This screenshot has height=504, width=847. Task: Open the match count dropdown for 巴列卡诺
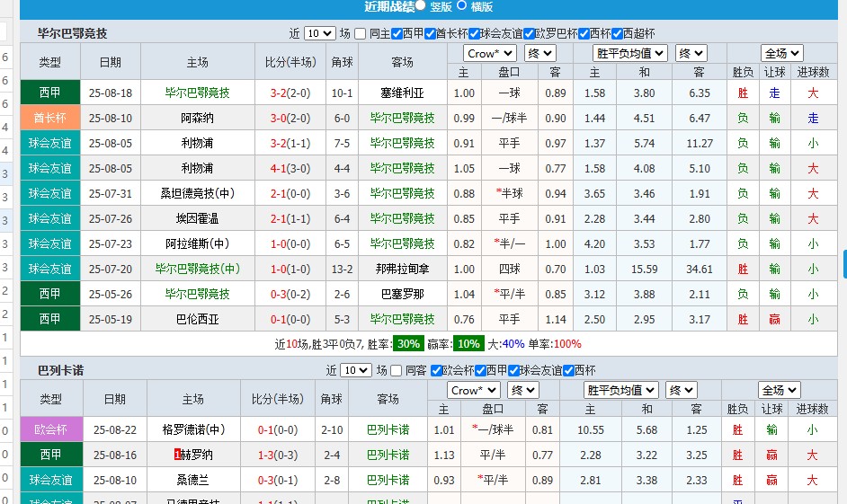pos(355,370)
